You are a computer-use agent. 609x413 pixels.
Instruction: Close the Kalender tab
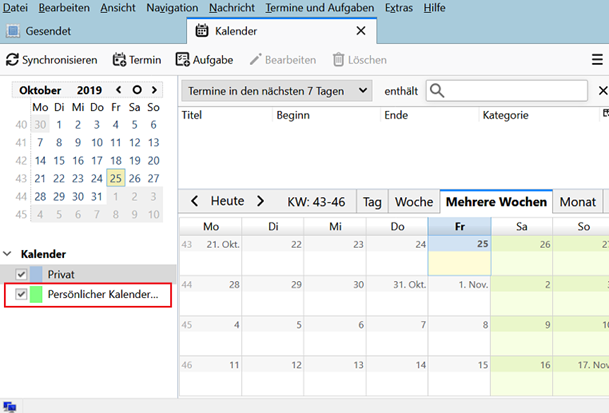[x=361, y=31]
